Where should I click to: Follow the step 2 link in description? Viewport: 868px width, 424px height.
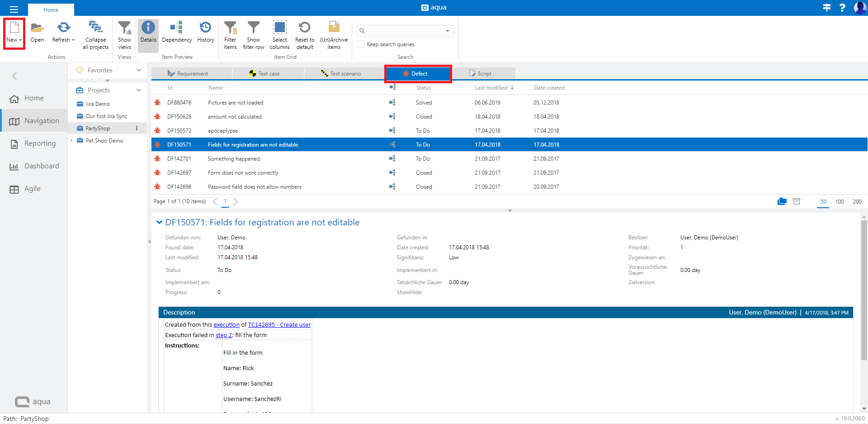(x=223, y=335)
